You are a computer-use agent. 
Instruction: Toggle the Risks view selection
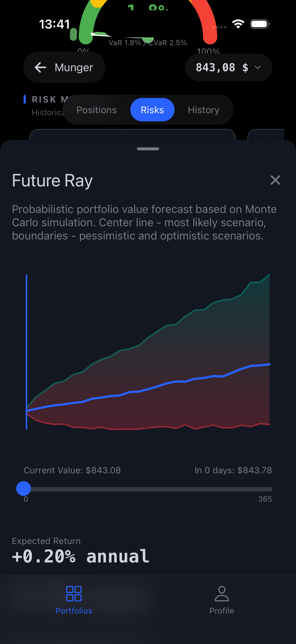click(x=152, y=110)
